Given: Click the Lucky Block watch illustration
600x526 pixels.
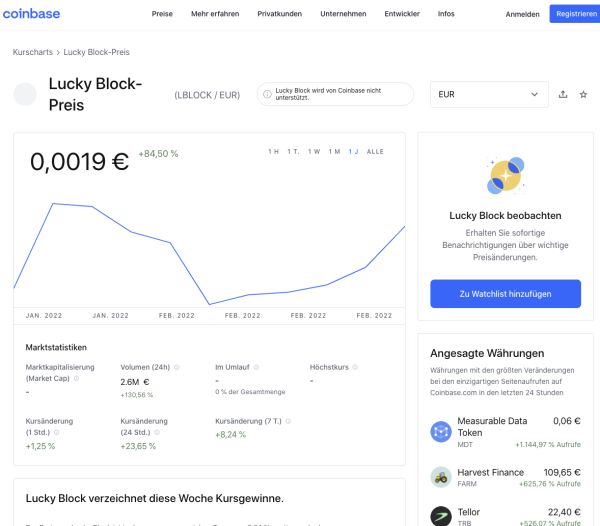Looking at the screenshot, I should pyautogui.click(x=505, y=175).
